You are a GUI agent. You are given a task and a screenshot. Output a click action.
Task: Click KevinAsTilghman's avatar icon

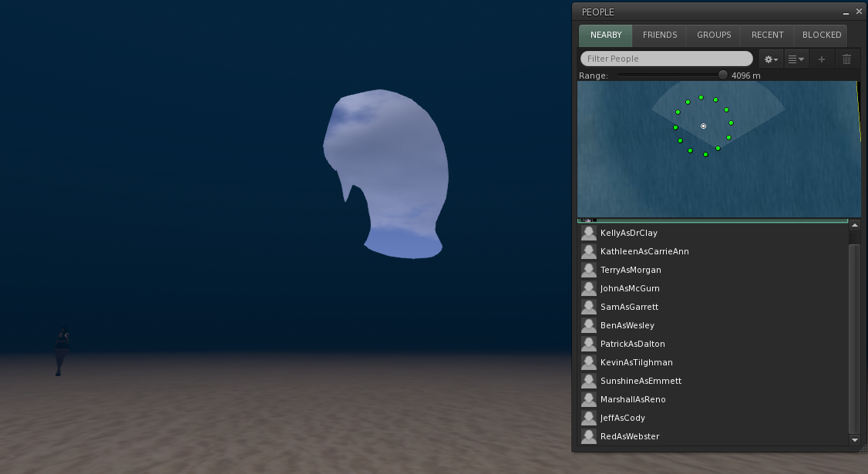click(x=588, y=362)
